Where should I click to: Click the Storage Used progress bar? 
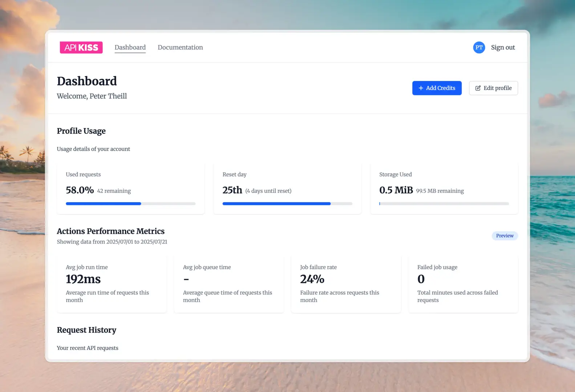tap(444, 204)
